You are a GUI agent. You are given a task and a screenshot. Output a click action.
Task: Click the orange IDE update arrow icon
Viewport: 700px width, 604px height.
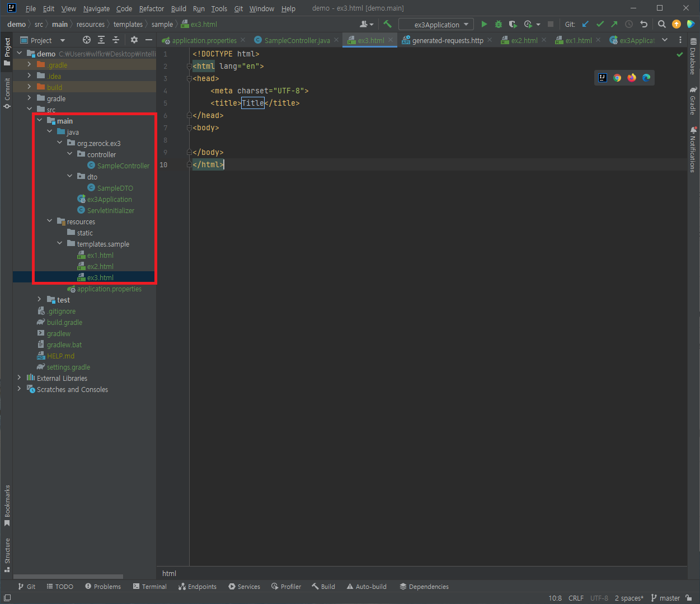(676, 24)
